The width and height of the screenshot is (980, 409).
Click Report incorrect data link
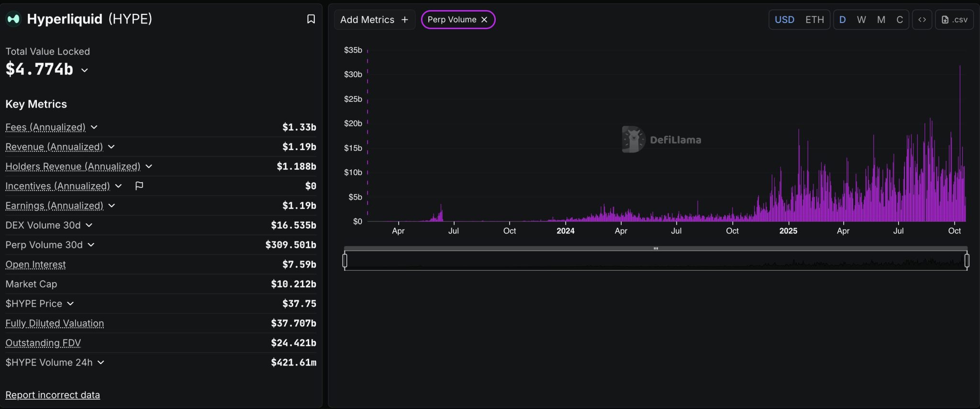pos(53,395)
